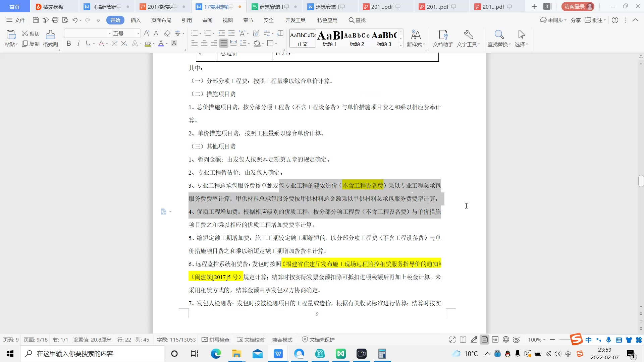This screenshot has height=362, width=644.
Task: Open Microsoft Edge from the taskbar
Action: tap(216, 354)
